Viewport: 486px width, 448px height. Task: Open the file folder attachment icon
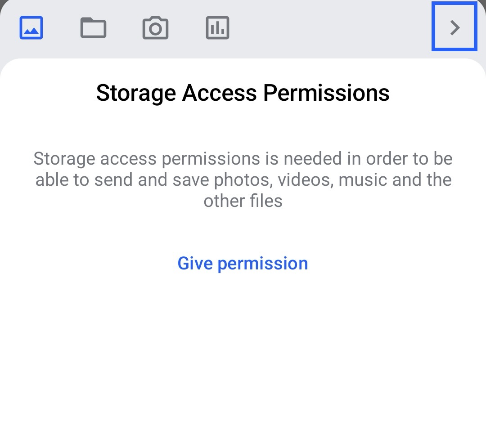93,28
